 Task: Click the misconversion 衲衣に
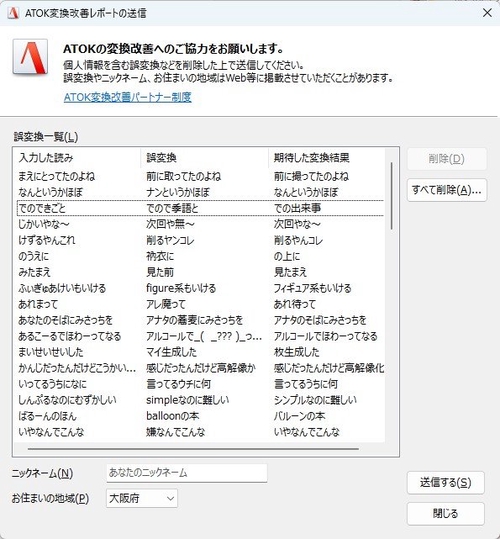pos(160,256)
